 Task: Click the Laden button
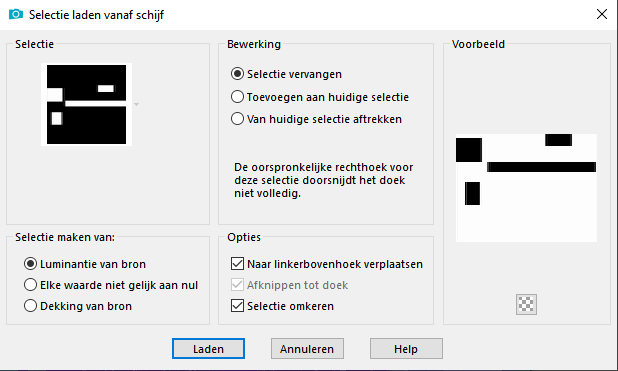pyautogui.click(x=208, y=349)
